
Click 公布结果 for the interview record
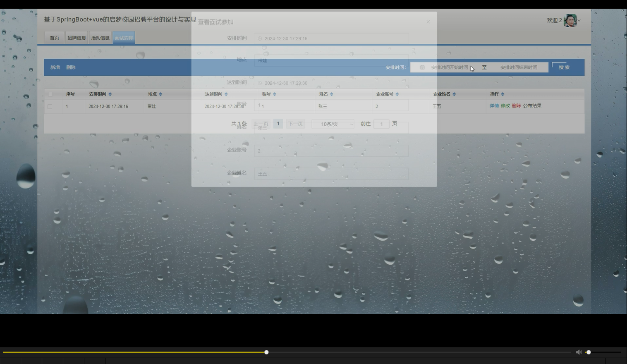(x=532, y=106)
